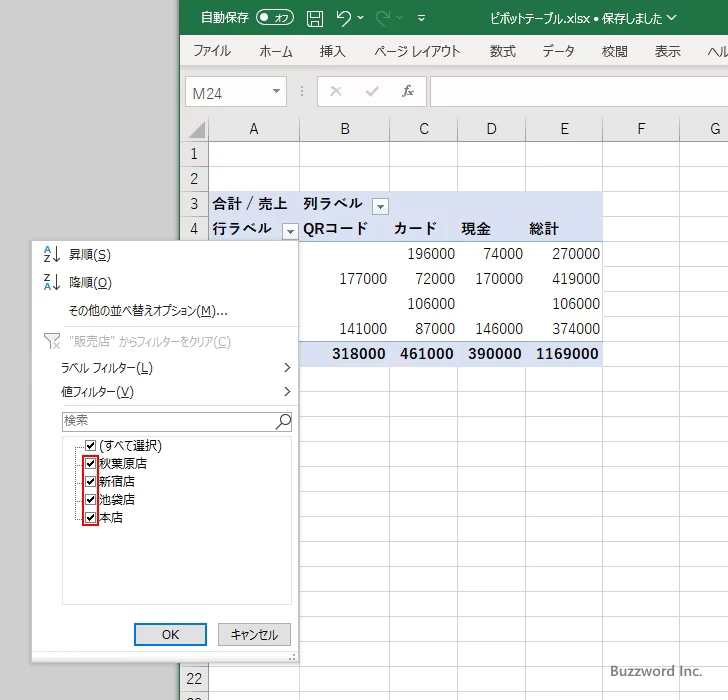Select the 現金 header cell
This screenshot has height=700, width=728.
(491, 229)
